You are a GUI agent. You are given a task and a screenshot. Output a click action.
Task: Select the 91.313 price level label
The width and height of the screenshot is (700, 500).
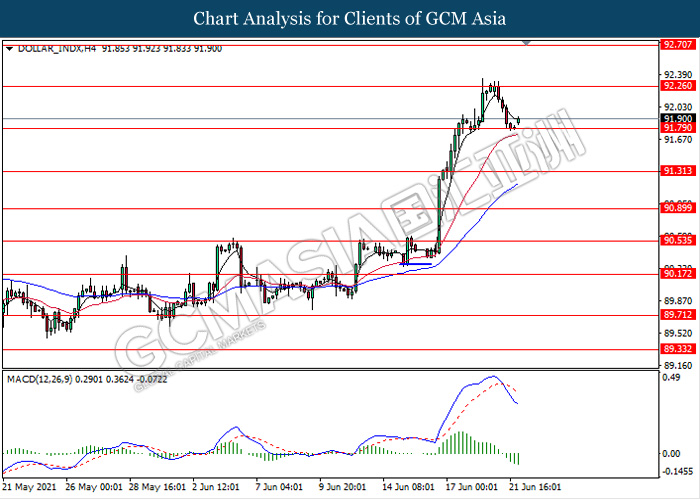[678, 171]
